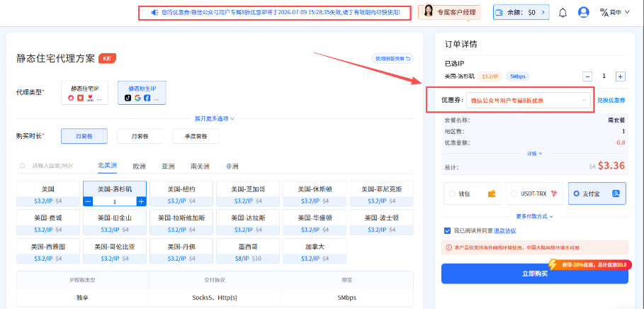Select the 美国-旧金山 region card

pyautogui.click(x=115, y=223)
